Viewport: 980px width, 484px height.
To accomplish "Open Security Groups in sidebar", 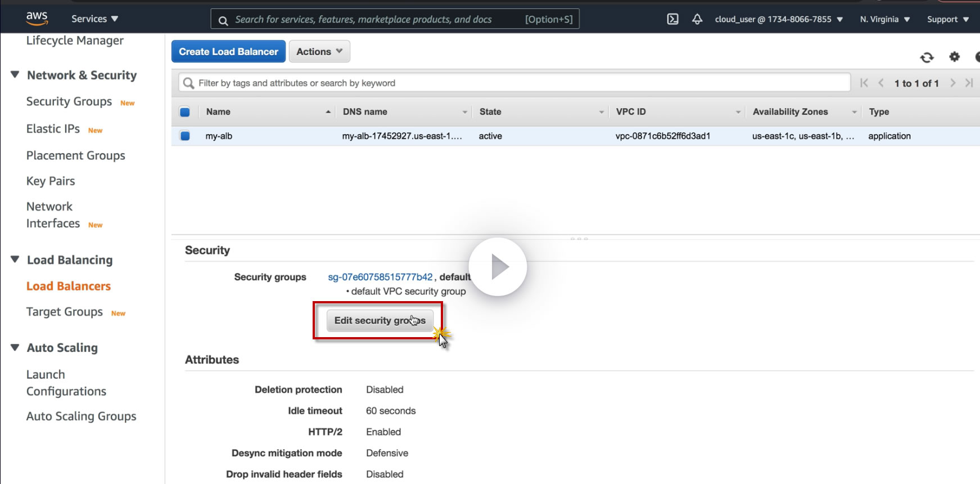I will point(69,101).
